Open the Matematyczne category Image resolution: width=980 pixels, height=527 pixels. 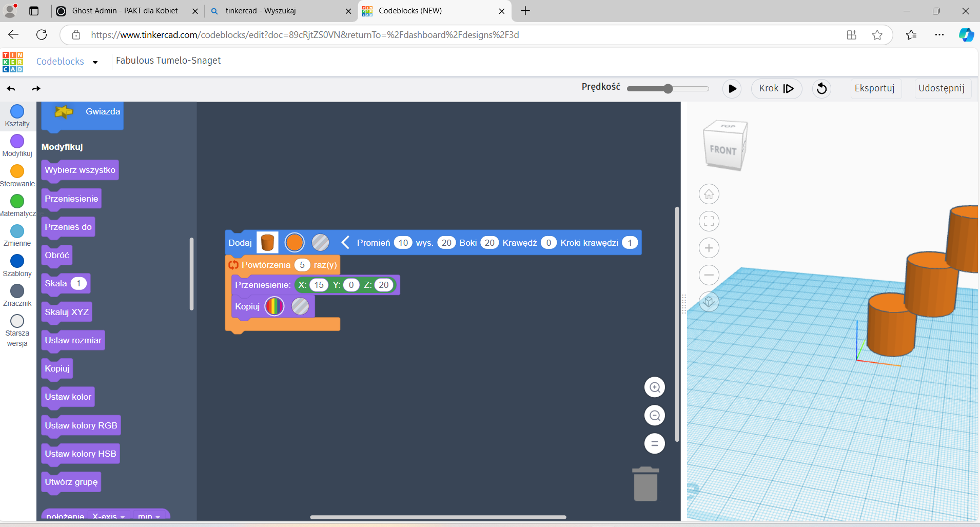pyautogui.click(x=17, y=206)
